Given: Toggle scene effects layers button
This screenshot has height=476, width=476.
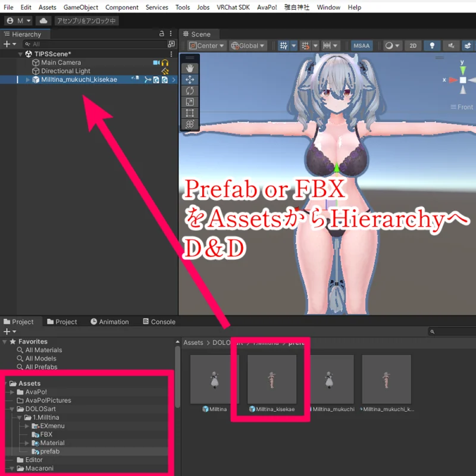Looking at the screenshot, I should pos(468,46).
